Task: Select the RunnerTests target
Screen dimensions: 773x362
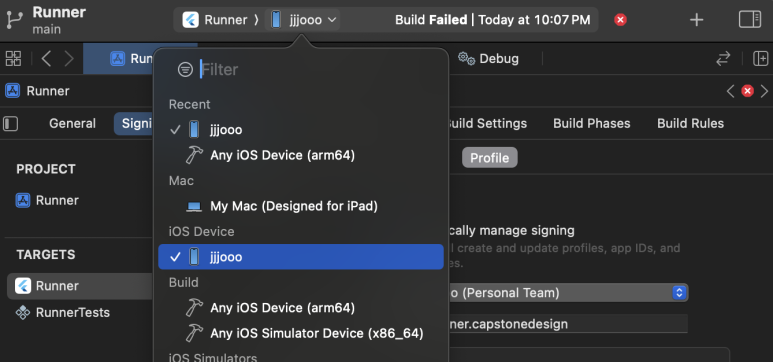Action: (x=73, y=313)
